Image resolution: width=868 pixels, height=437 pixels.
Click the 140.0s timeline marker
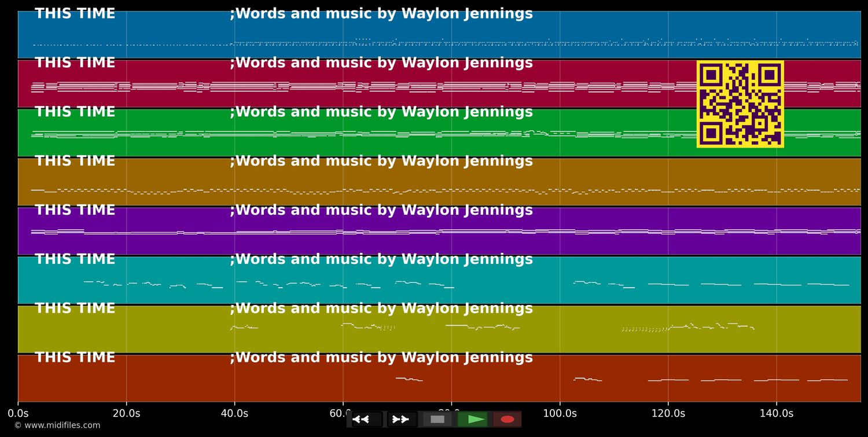click(x=778, y=413)
